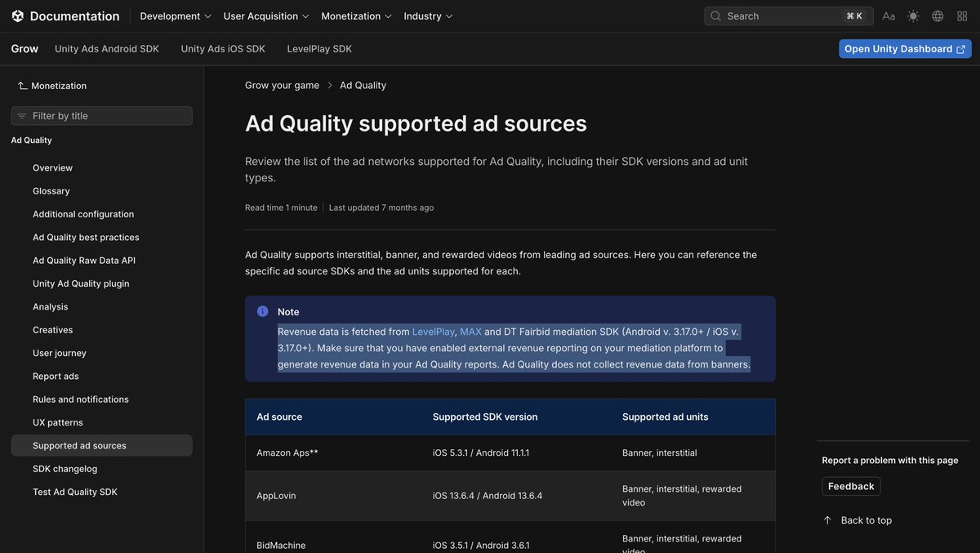The width and height of the screenshot is (980, 553).
Task: Open the LevelPlay link in the note
Action: coord(434,332)
